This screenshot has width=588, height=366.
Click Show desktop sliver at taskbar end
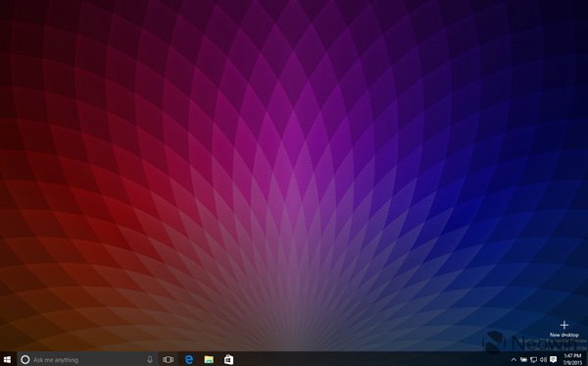(586, 359)
